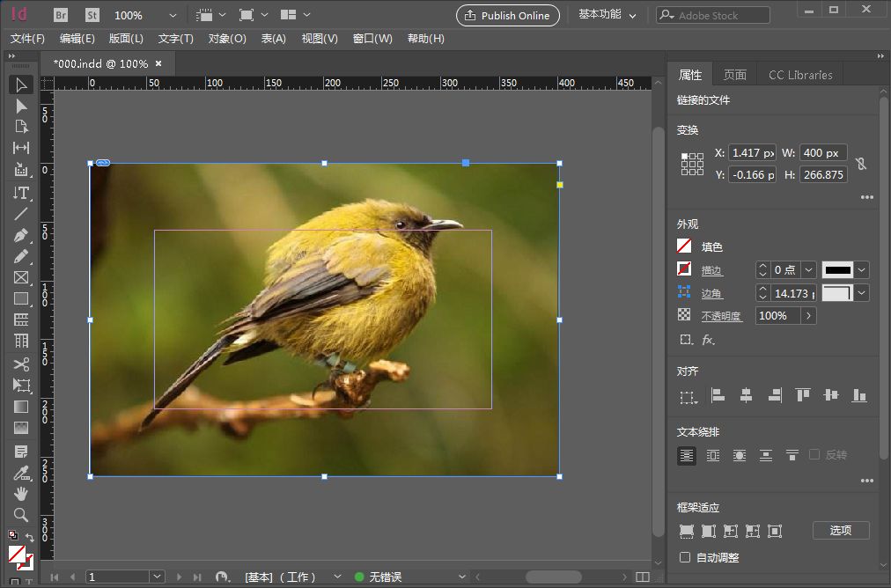Click the Rectangle Frame tool
Viewport: 891px width, 588px height.
click(x=21, y=277)
